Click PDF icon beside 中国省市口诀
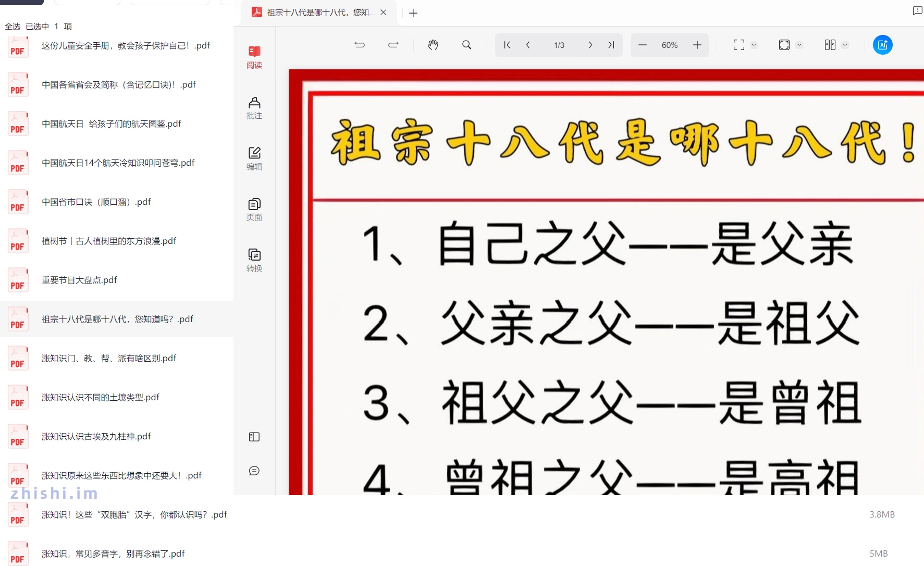Screen dimensions: 924x566 tap(18, 202)
